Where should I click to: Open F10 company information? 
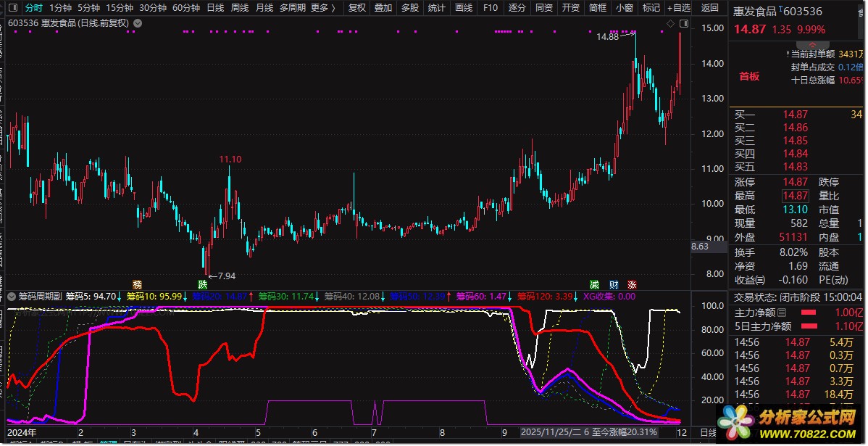click(490, 8)
